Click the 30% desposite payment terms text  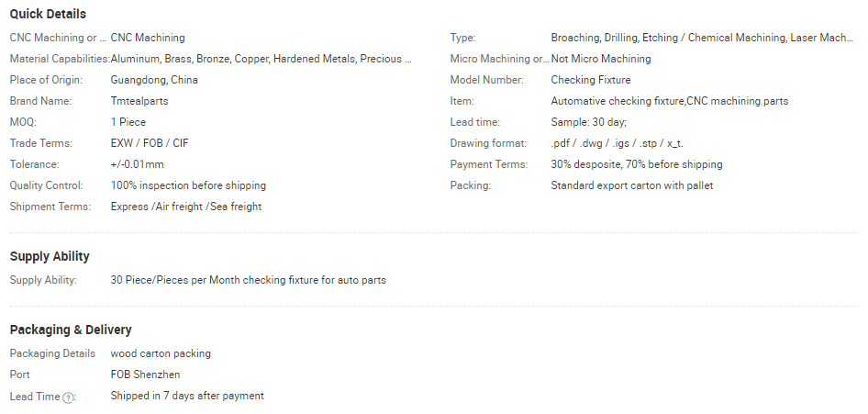(637, 164)
